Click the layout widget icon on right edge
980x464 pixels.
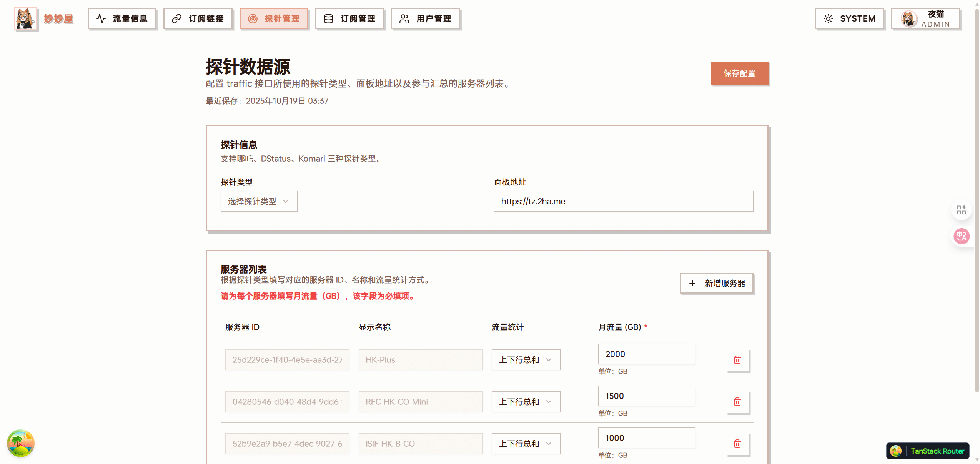point(962,209)
